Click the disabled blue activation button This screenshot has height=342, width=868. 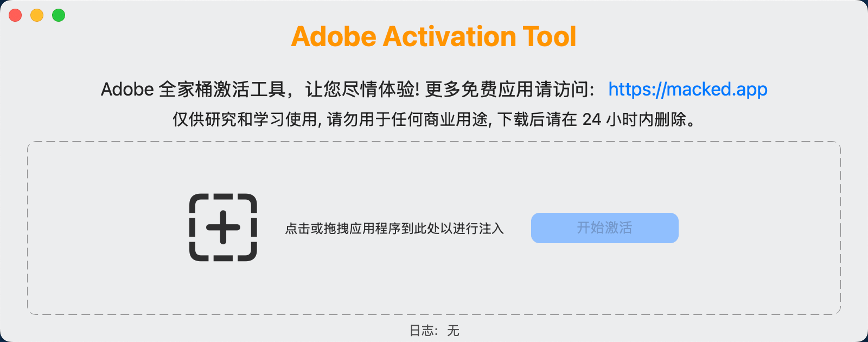click(604, 228)
